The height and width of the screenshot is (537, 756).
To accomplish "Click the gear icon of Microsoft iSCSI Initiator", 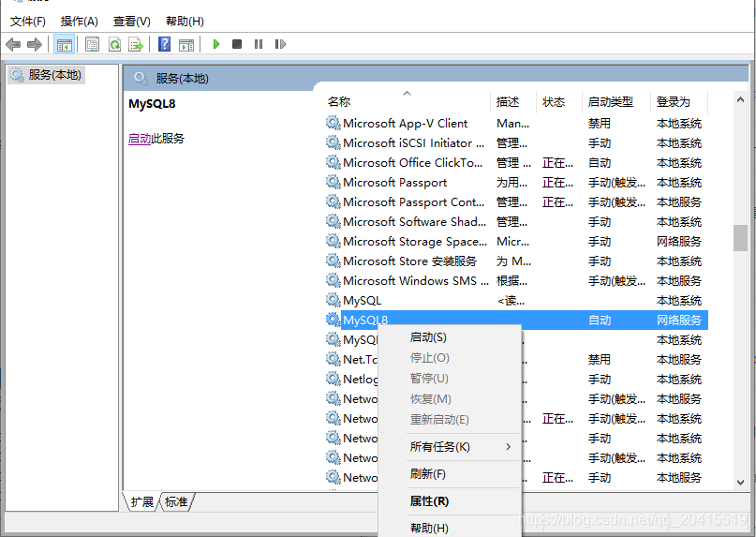I will click(334, 142).
